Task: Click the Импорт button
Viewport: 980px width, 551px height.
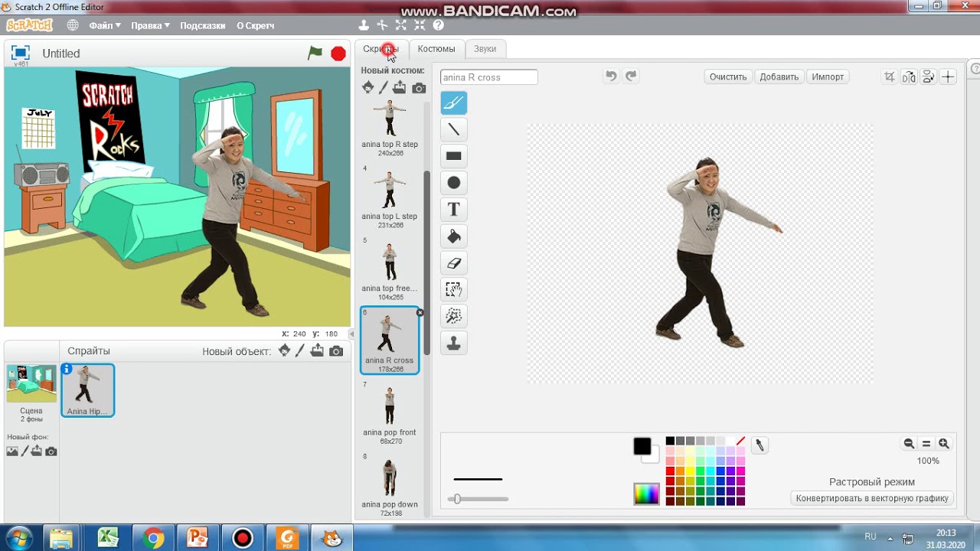Action: pos(828,77)
